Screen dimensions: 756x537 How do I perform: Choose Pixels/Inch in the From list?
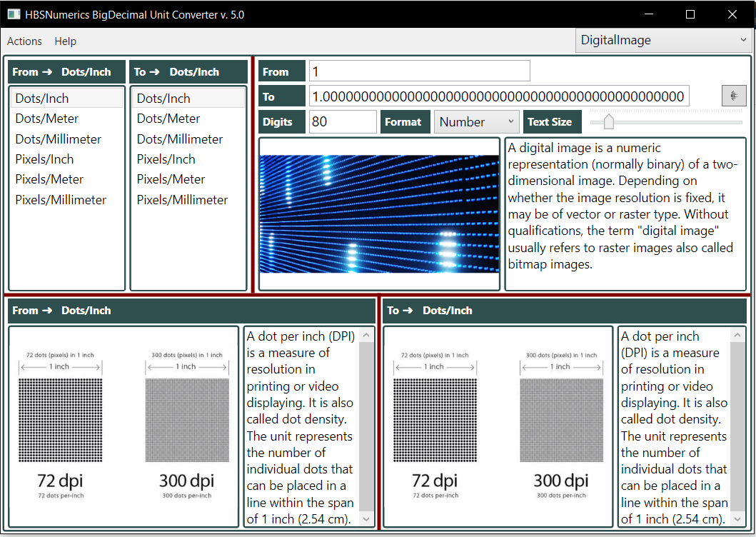coord(44,159)
